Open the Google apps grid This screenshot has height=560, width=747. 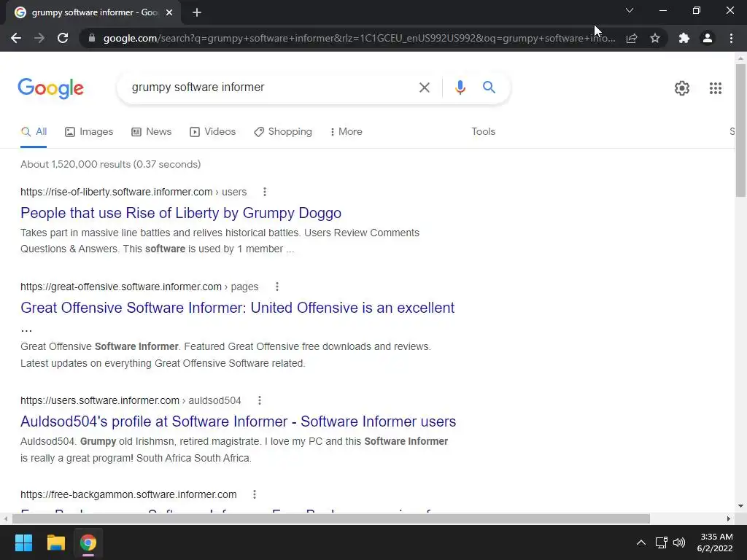[715, 88]
